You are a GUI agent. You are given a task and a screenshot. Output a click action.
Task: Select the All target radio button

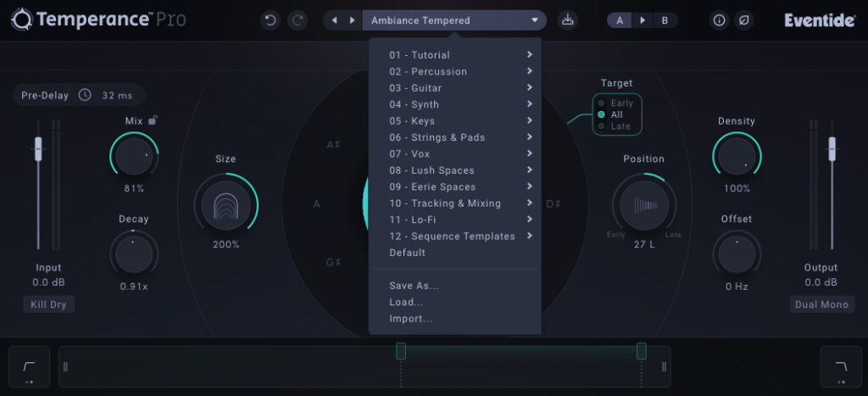point(601,114)
